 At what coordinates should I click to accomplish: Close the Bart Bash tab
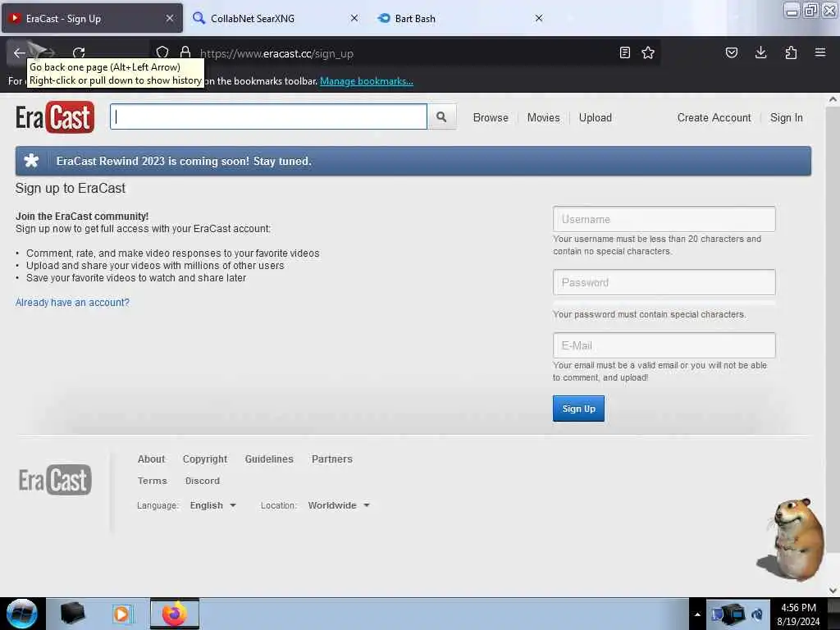tap(539, 18)
